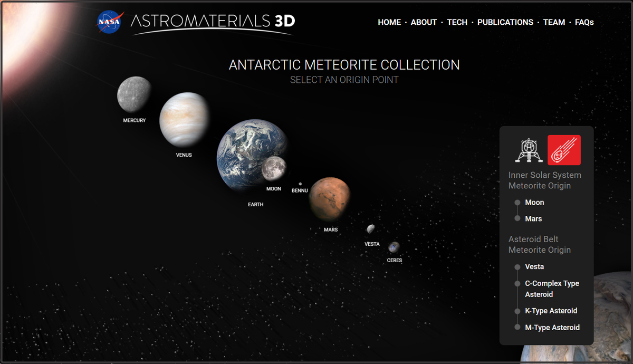Choose K-Type Asteroid origin
The width and height of the screenshot is (633, 364).
[x=551, y=311]
